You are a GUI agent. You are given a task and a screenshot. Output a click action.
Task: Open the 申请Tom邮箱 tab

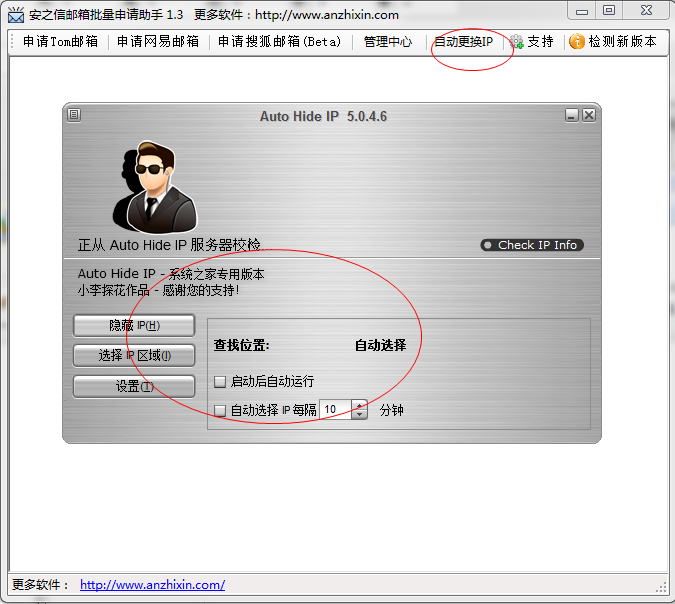[x=60, y=41]
